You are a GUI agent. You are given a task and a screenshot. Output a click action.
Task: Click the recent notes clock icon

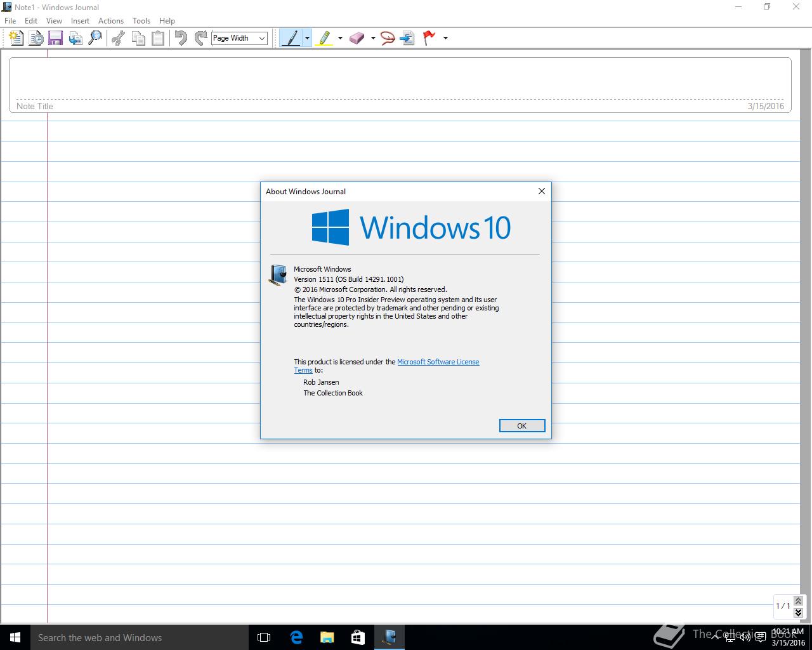tap(36, 38)
